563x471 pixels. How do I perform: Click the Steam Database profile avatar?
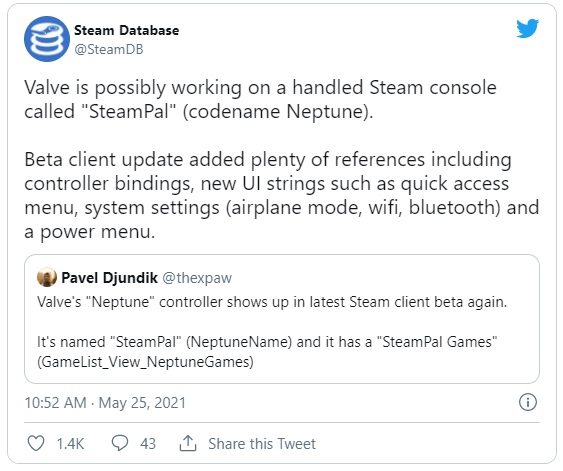tap(47, 39)
